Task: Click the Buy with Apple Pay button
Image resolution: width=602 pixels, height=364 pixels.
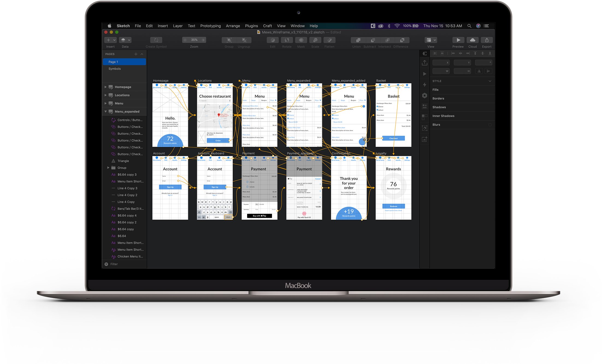Action: [259, 216]
